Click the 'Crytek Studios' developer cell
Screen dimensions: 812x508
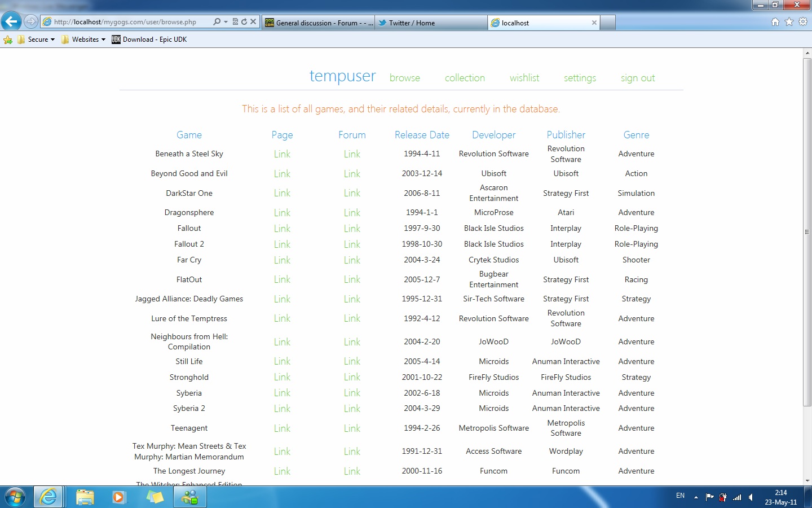494,260
